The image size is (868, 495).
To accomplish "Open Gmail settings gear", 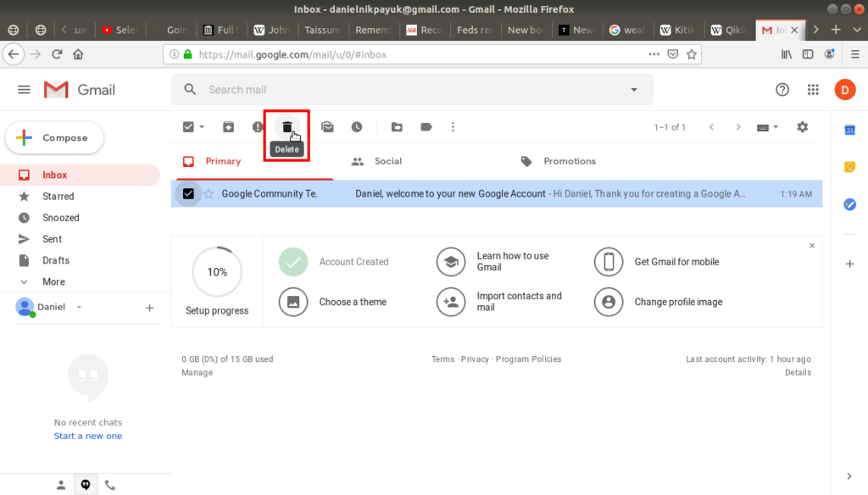I will [x=802, y=127].
